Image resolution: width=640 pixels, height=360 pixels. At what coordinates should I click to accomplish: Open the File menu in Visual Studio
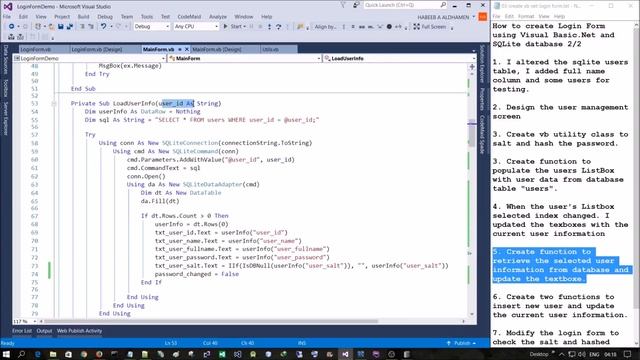[7, 17]
